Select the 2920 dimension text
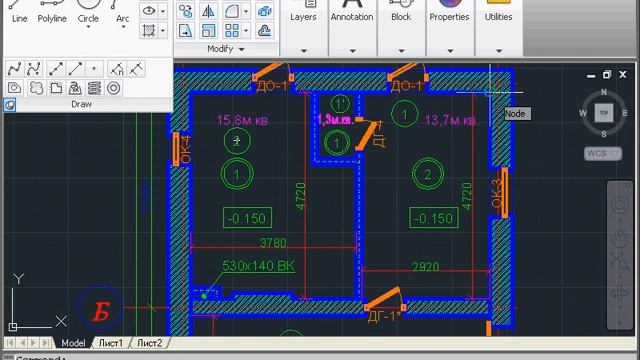The width and height of the screenshot is (640, 360). point(426,267)
